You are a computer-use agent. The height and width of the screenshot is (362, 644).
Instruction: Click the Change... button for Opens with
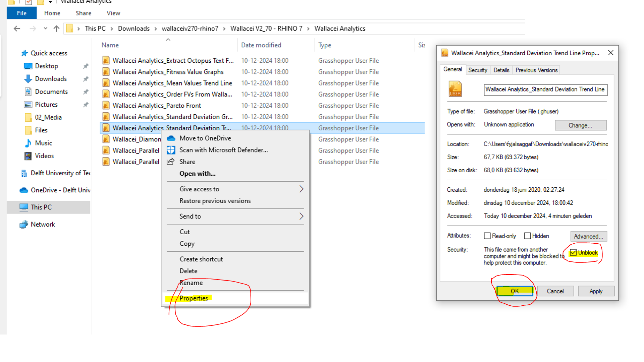pos(580,125)
